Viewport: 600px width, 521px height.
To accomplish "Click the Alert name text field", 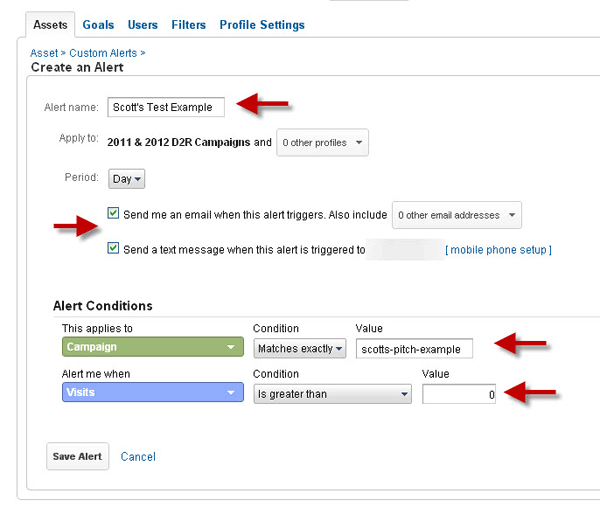I will click(x=166, y=107).
